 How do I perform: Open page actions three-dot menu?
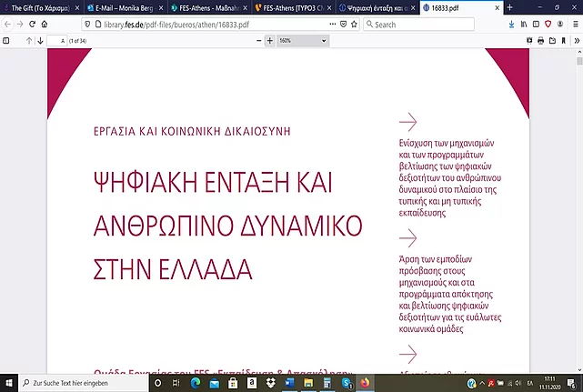point(332,25)
